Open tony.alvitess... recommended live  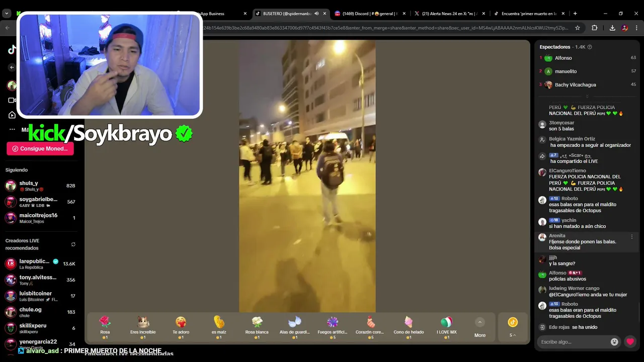click(x=40, y=280)
